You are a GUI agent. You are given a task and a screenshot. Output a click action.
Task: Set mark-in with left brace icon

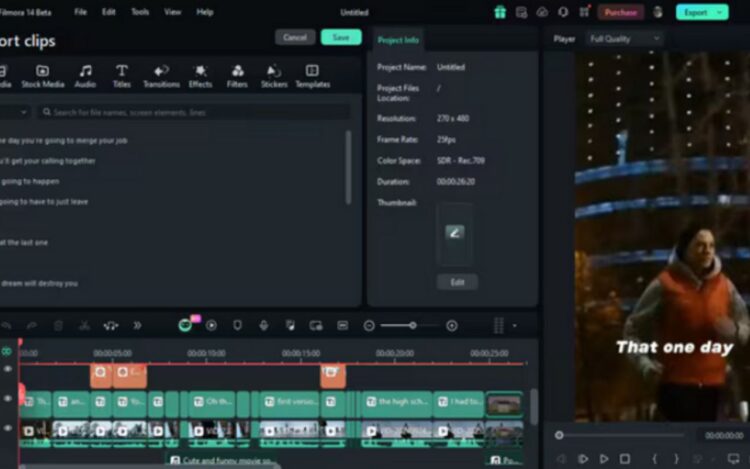point(654,459)
